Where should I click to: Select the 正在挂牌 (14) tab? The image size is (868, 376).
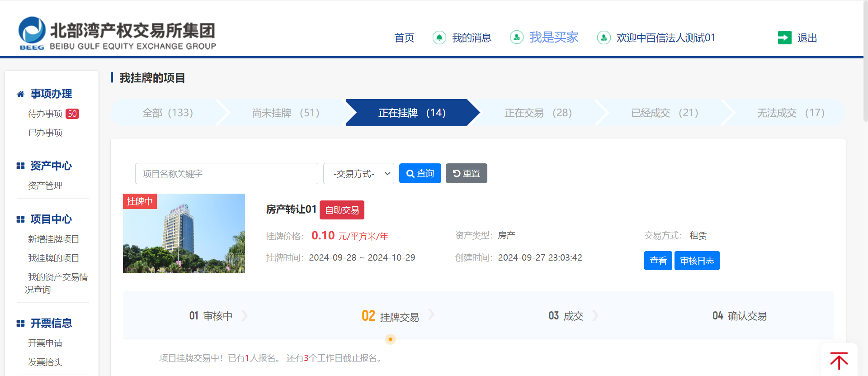(x=412, y=113)
